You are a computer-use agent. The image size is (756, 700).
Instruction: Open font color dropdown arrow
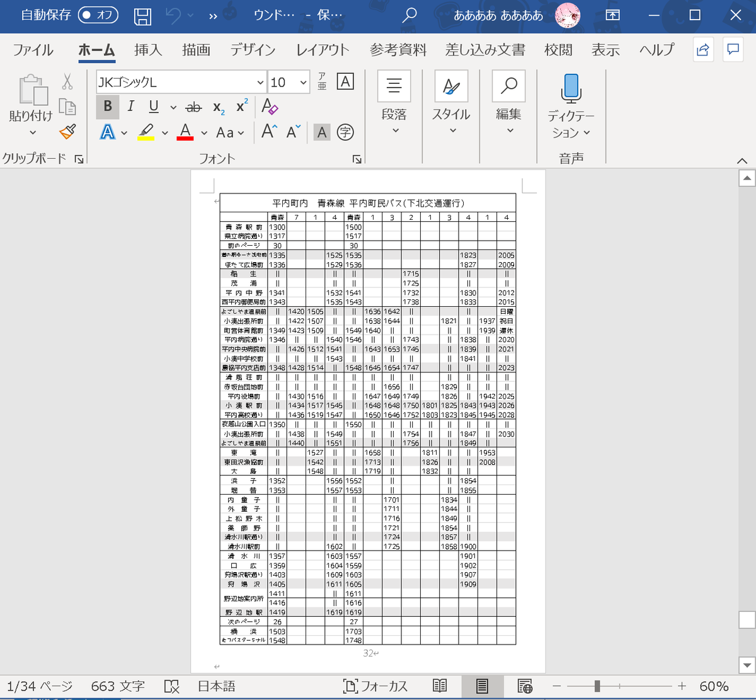[x=204, y=133]
